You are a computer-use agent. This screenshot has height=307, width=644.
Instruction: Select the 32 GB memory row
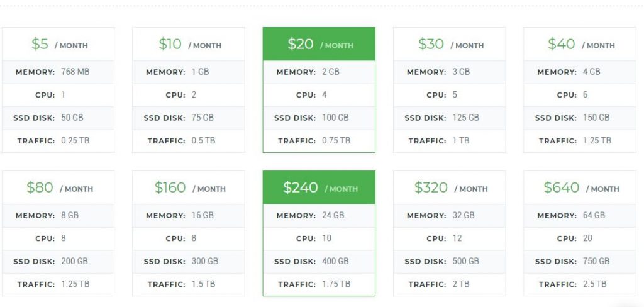[x=450, y=216]
